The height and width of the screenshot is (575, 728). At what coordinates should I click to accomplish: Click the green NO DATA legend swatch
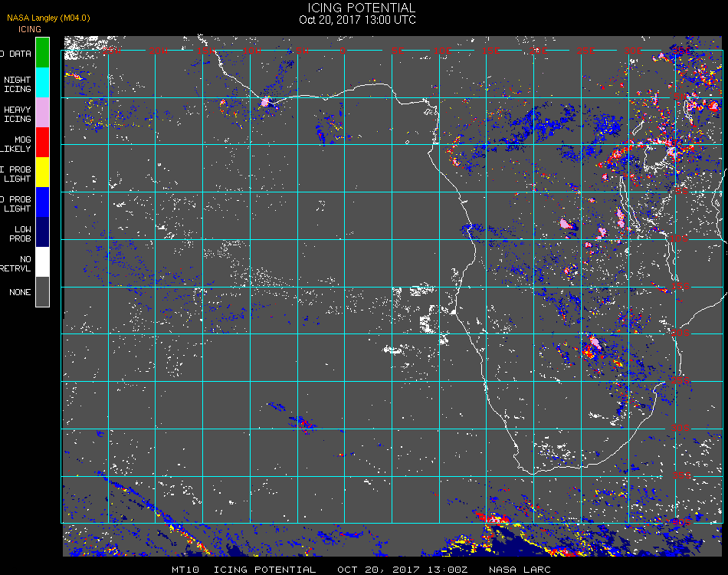[x=42, y=52]
